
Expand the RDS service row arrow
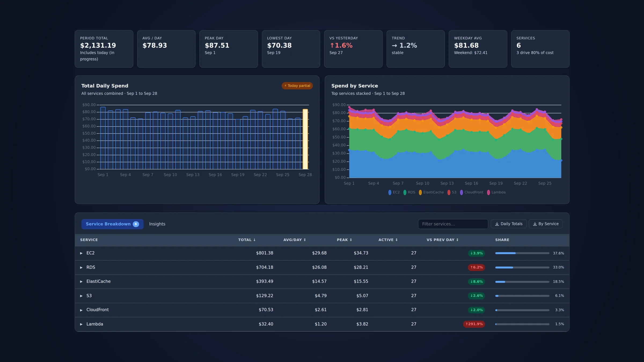coord(81,267)
